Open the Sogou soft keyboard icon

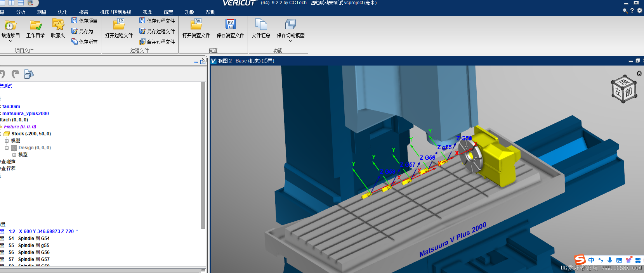pos(619,260)
